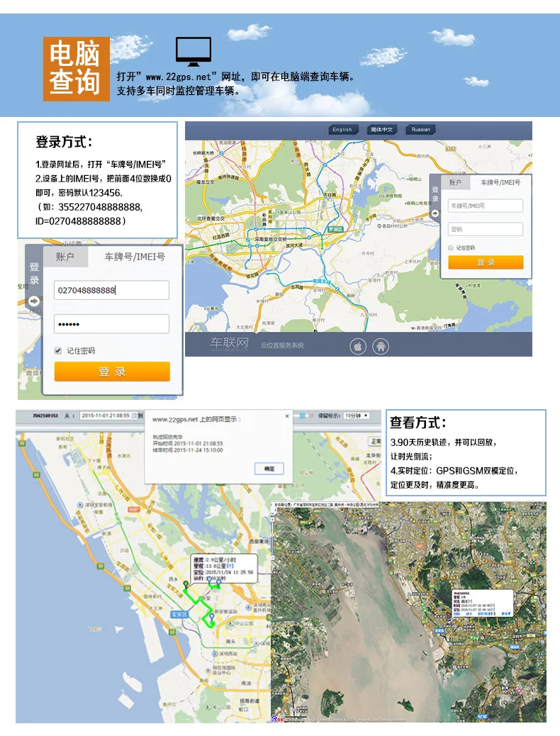This screenshot has height=736, width=560.
Task: Click the Apple app download icon
Action: tap(358, 347)
